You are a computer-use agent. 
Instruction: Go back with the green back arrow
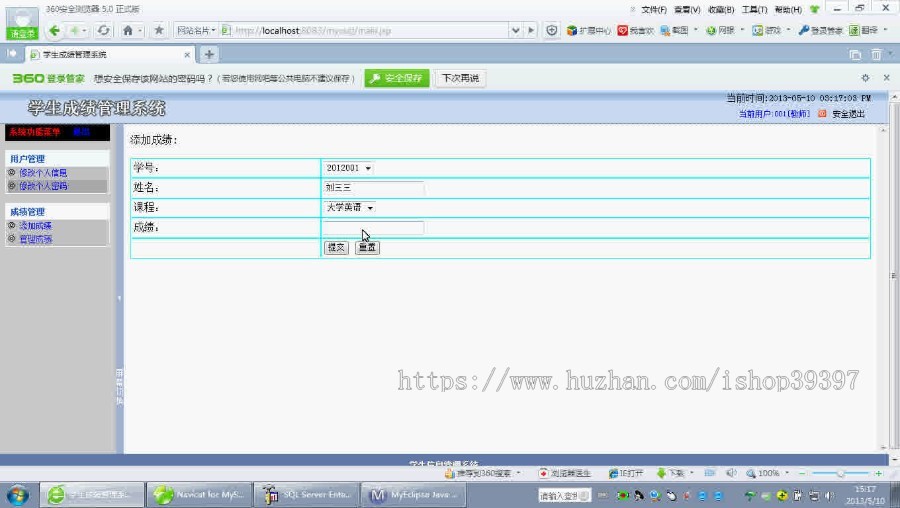[x=55, y=30]
